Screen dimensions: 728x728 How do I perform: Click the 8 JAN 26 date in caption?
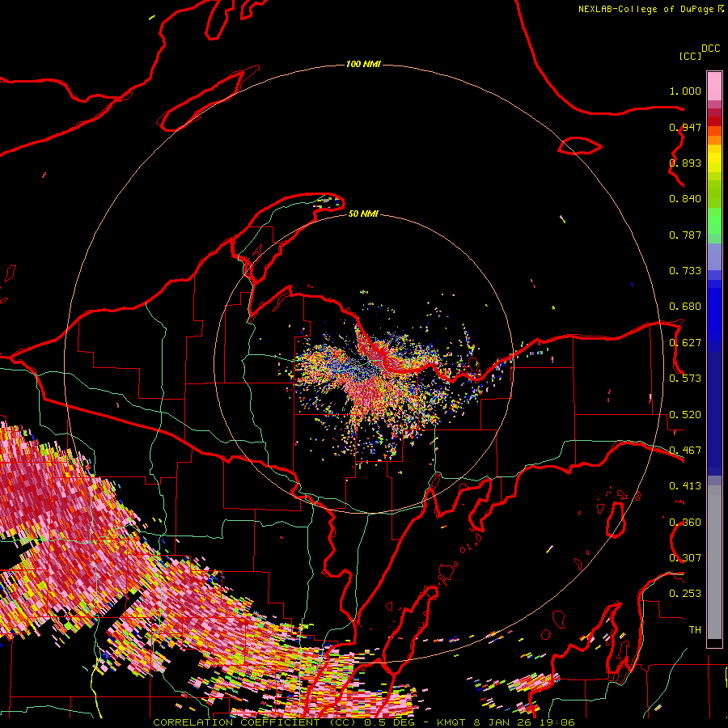pos(505,722)
